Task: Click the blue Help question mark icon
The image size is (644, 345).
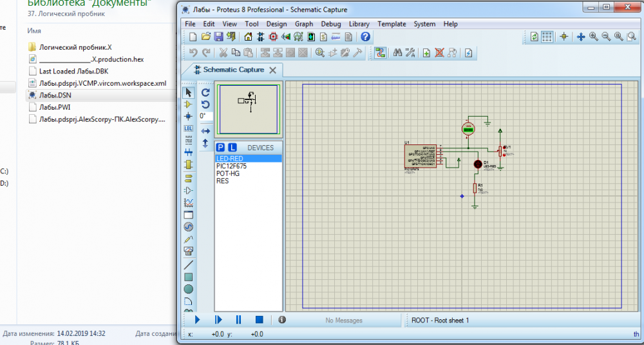Action: click(365, 37)
